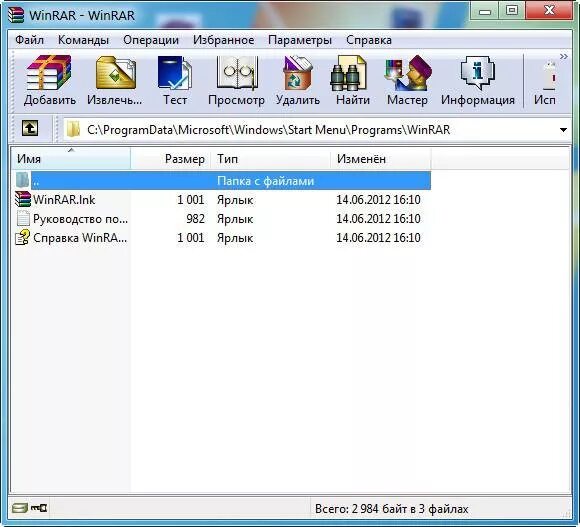The height and width of the screenshot is (527, 580).
Task: Sort files by the Тип column
Action: pyautogui.click(x=270, y=159)
